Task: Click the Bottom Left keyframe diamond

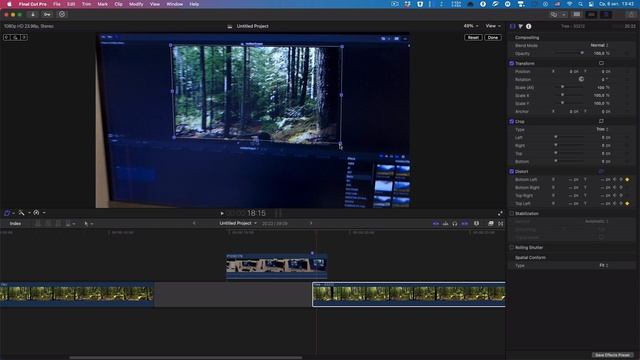Action: [x=627, y=180]
